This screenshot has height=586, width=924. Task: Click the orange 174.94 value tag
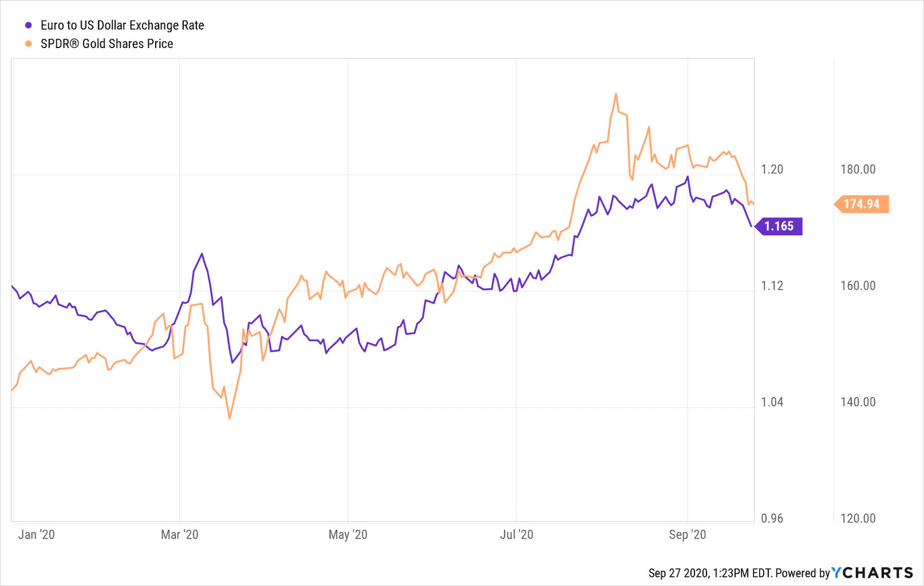point(862,204)
